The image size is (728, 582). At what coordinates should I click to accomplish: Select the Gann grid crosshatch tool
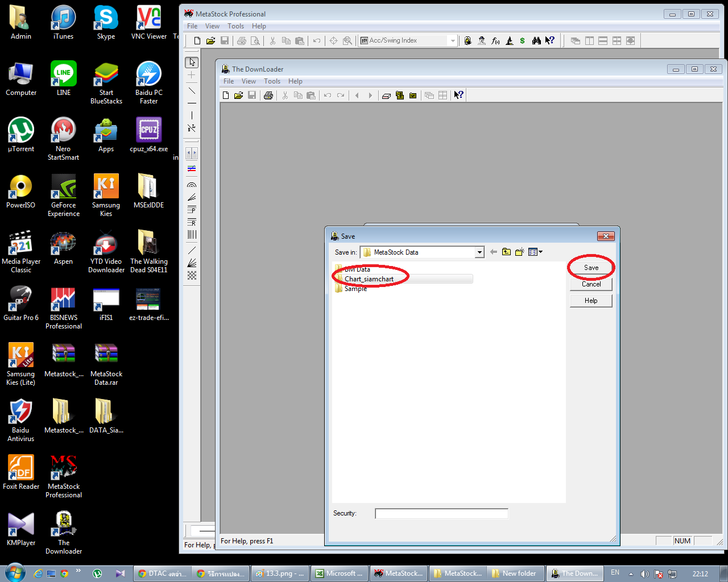192,276
